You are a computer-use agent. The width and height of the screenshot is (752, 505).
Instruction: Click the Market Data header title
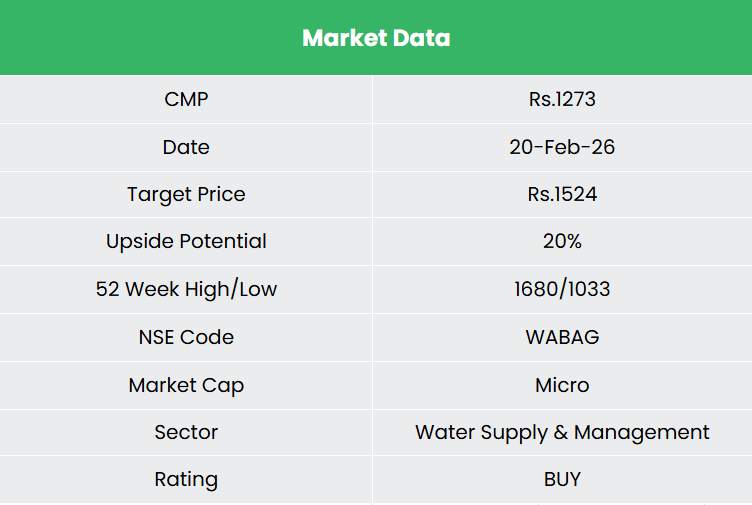pyautogui.click(x=376, y=38)
